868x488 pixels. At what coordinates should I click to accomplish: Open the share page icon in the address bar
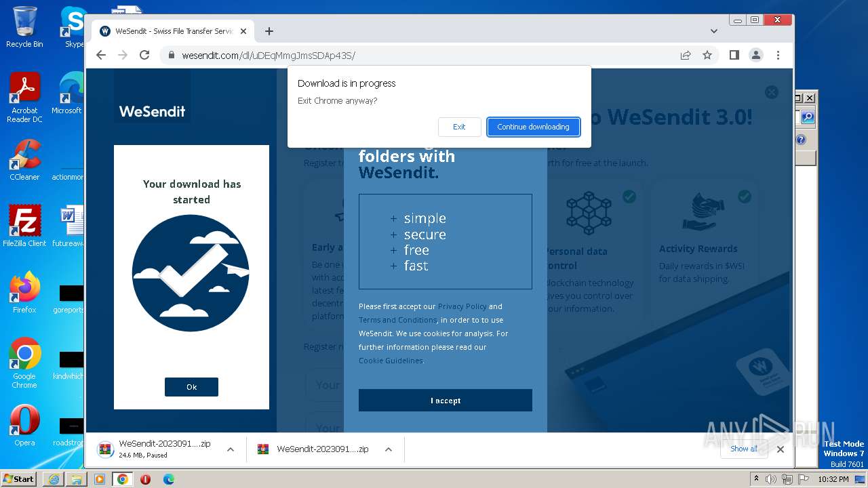click(x=686, y=55)
